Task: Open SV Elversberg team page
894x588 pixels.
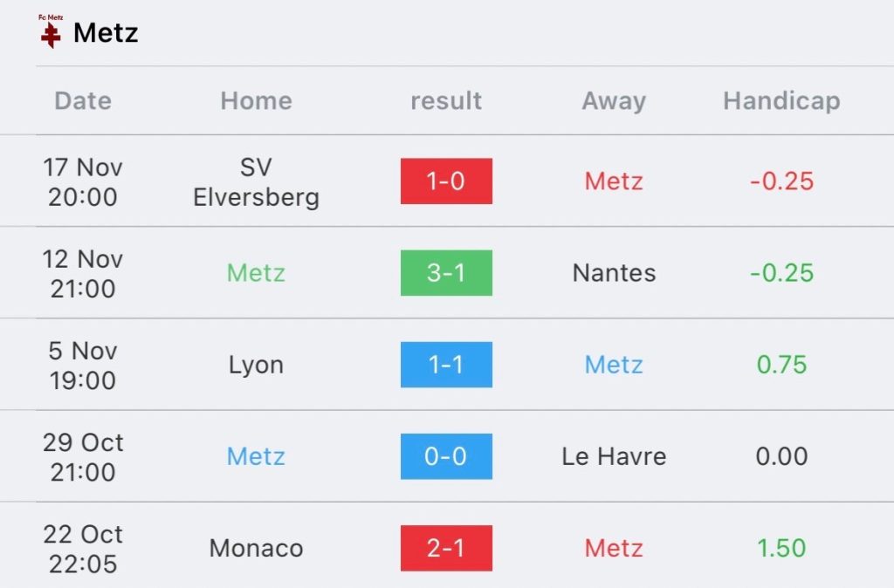Action: point(256,182)
